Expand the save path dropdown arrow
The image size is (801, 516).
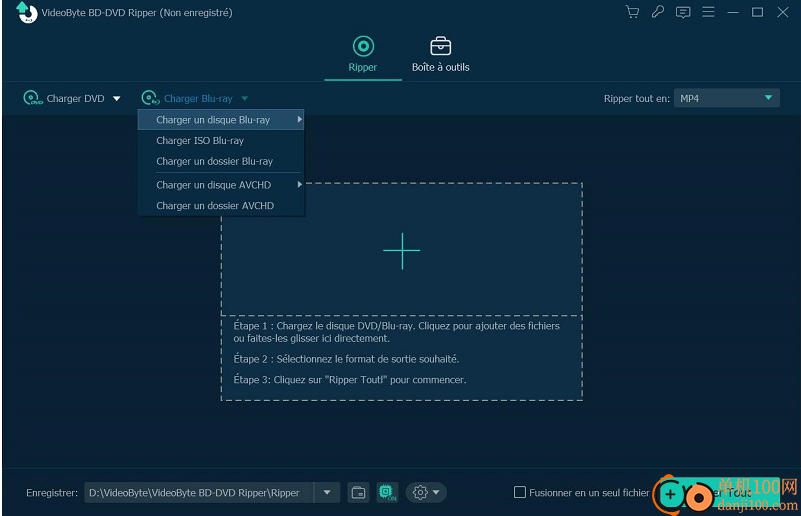click(327, 493)
